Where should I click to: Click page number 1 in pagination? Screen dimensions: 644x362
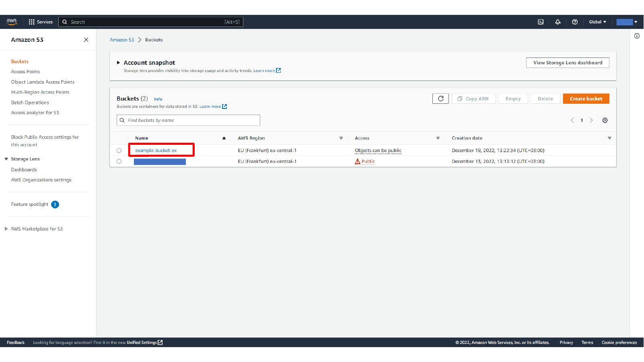(582, 120)
